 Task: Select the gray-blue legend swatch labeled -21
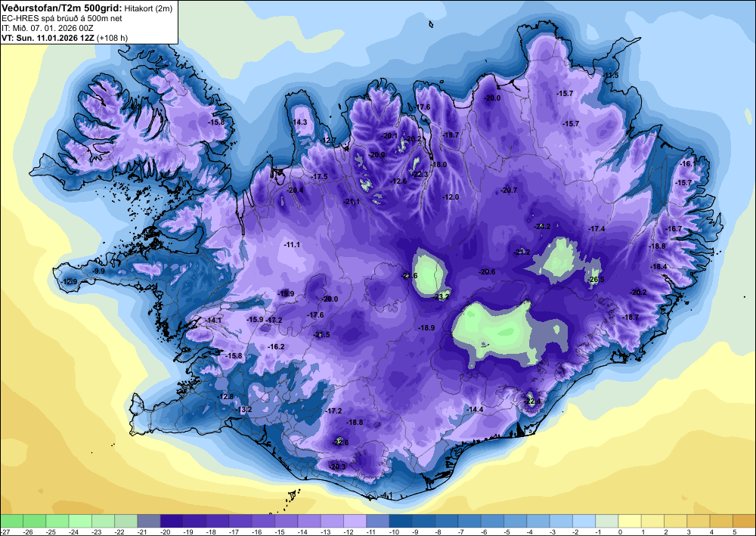[x=148, y=521]
